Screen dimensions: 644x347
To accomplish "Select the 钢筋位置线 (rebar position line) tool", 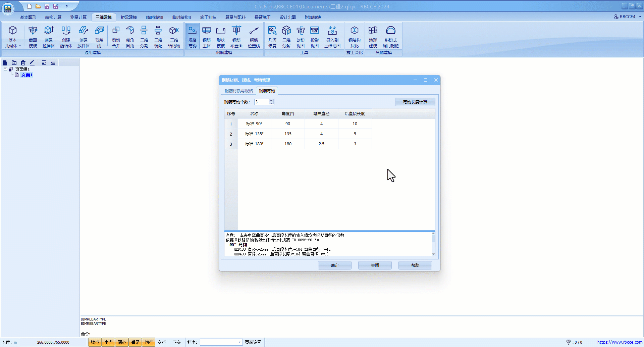I will 254,36.
